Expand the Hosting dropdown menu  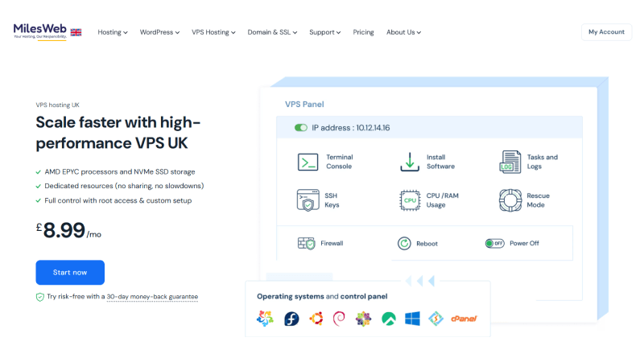click(x=113, y=32)
